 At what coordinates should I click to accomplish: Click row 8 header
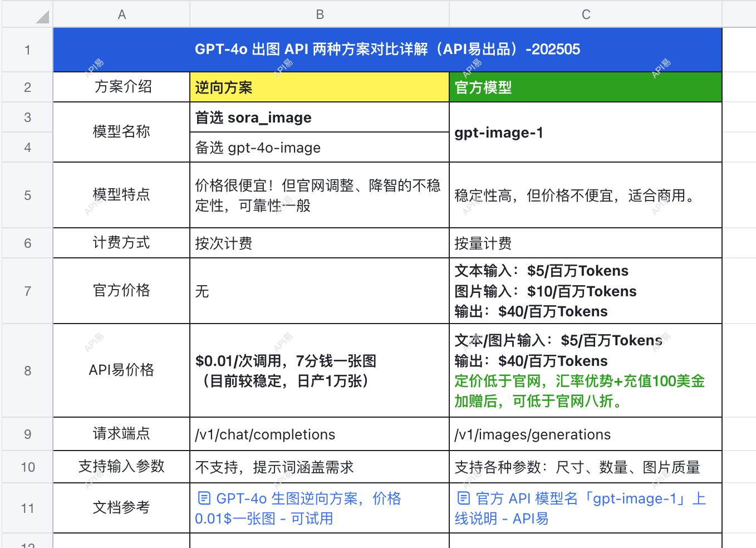[x=27, y=370]
